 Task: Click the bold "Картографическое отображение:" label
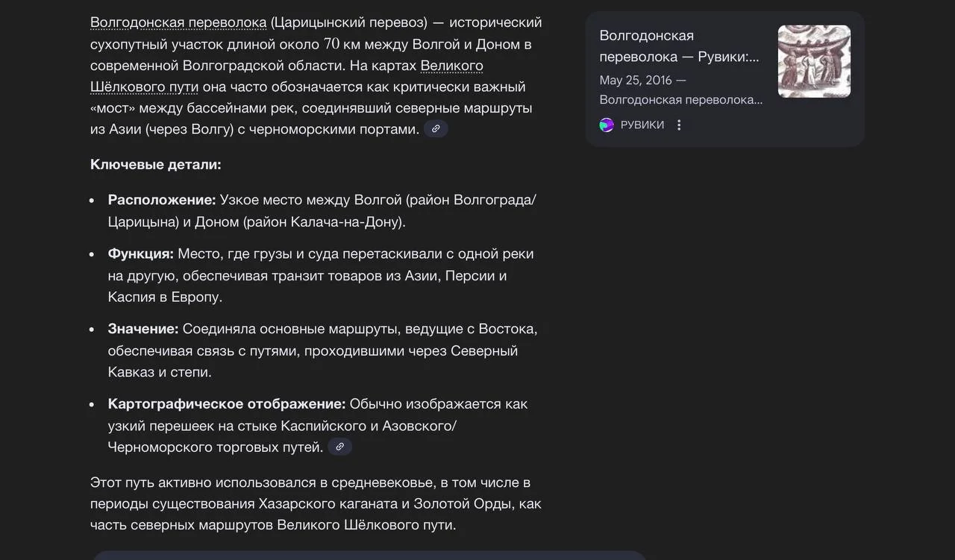[227, 404]
